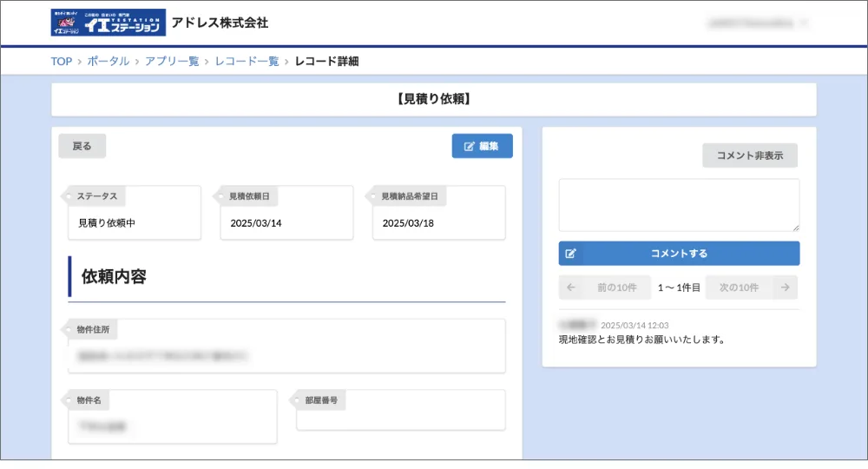Viewport: 868px width, 469px height.
Task: Click the empty 部屋番号 field
Action: click(x=401, y=410)
